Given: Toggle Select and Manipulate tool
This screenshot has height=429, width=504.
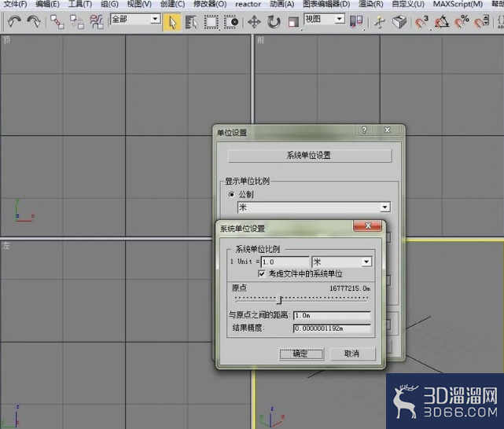Looking at the screenshot, I should (x=380, y=22).
